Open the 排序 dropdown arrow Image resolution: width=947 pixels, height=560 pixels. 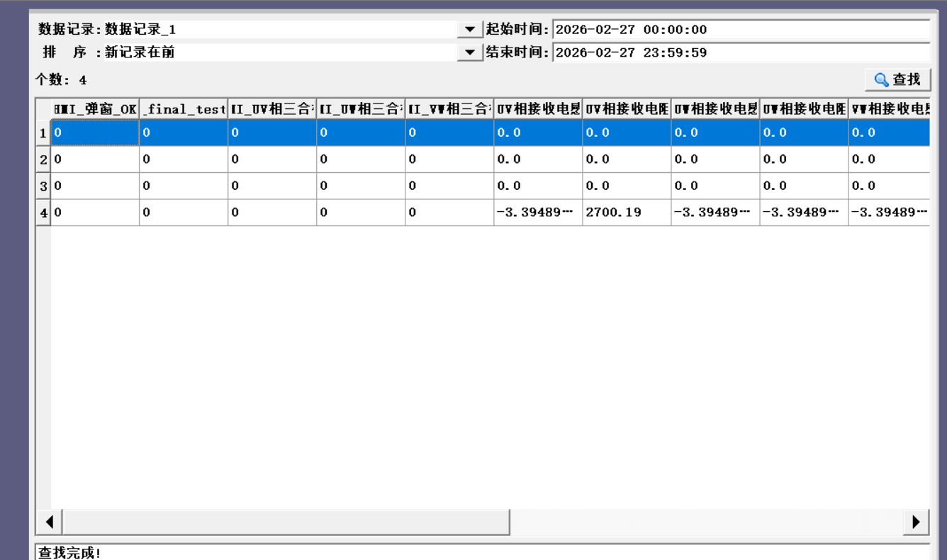click(469, 52)
